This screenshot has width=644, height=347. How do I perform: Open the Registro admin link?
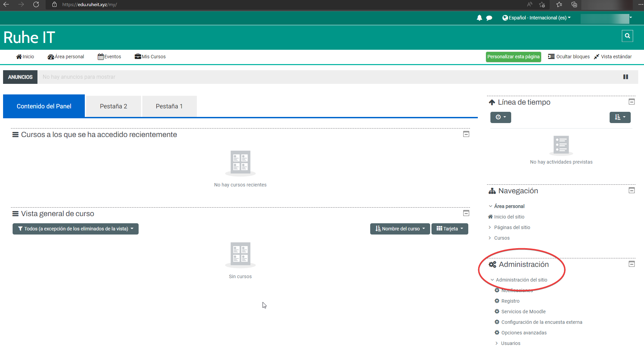pyautogui.click(x=510, y=301)
